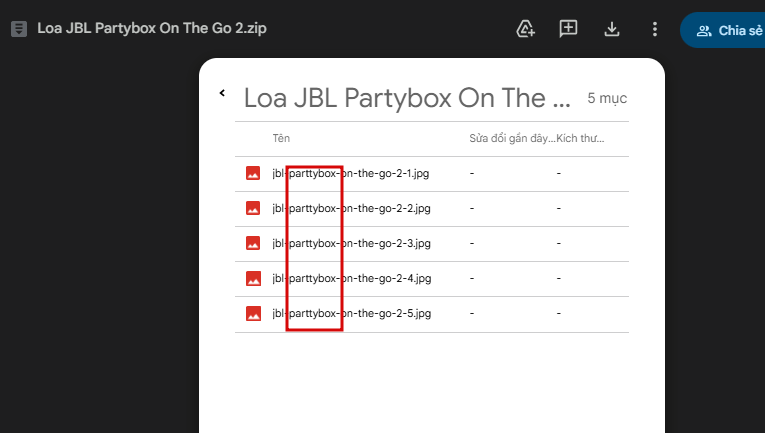
Task: Open jbl-parttybox-on-the-go-2-2.jpg
Action: tap(351, 208)
